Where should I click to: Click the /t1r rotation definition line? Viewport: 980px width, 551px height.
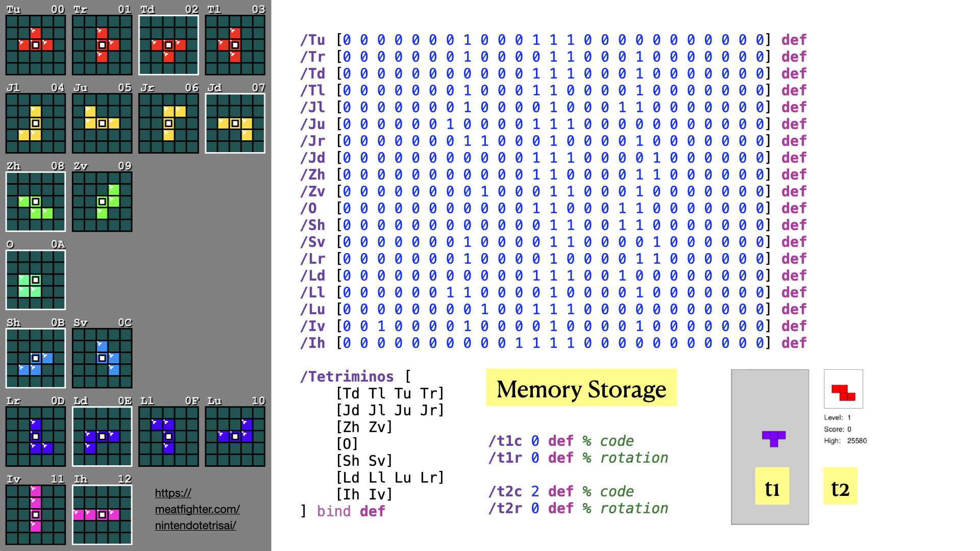click(578, 458)
